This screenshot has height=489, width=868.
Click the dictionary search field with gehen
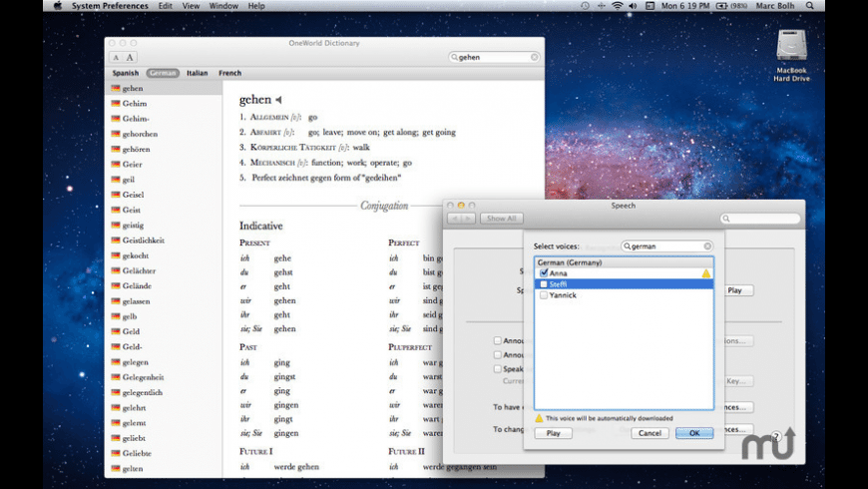494,57
